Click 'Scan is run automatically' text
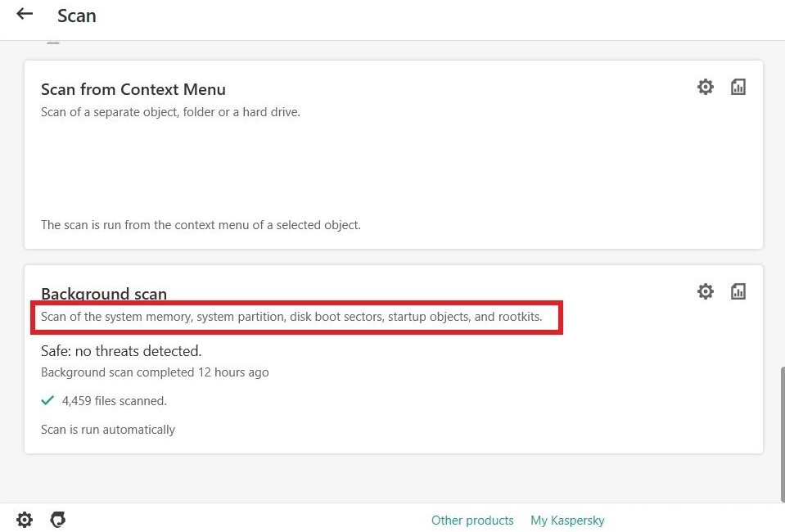This screenshot has height=532, width=785. [107, 430]
